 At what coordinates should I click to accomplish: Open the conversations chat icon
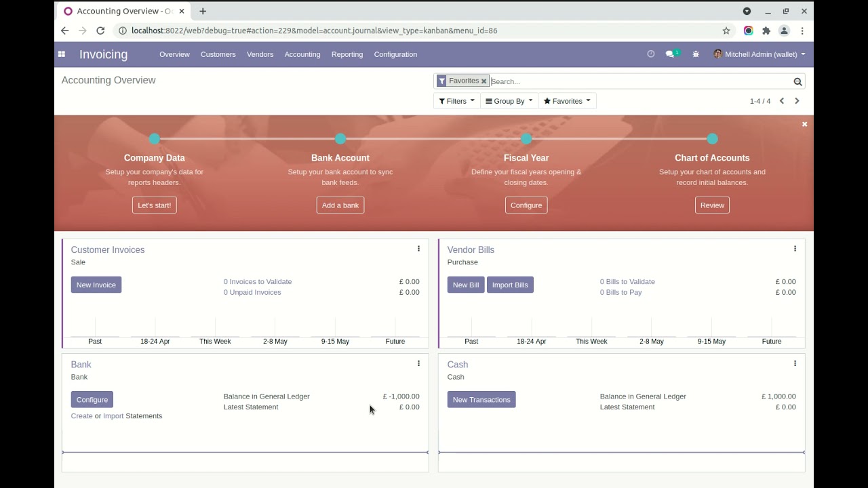click(x=670, y=54)
